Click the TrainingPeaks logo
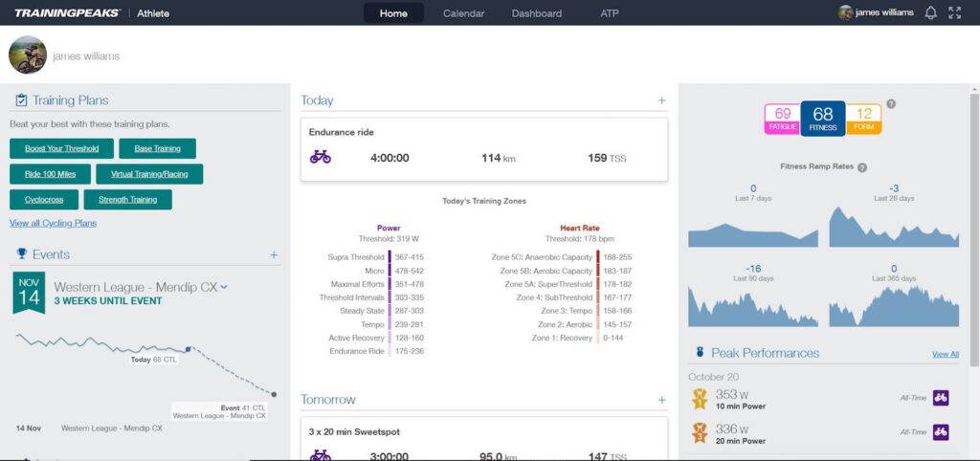 67,13
